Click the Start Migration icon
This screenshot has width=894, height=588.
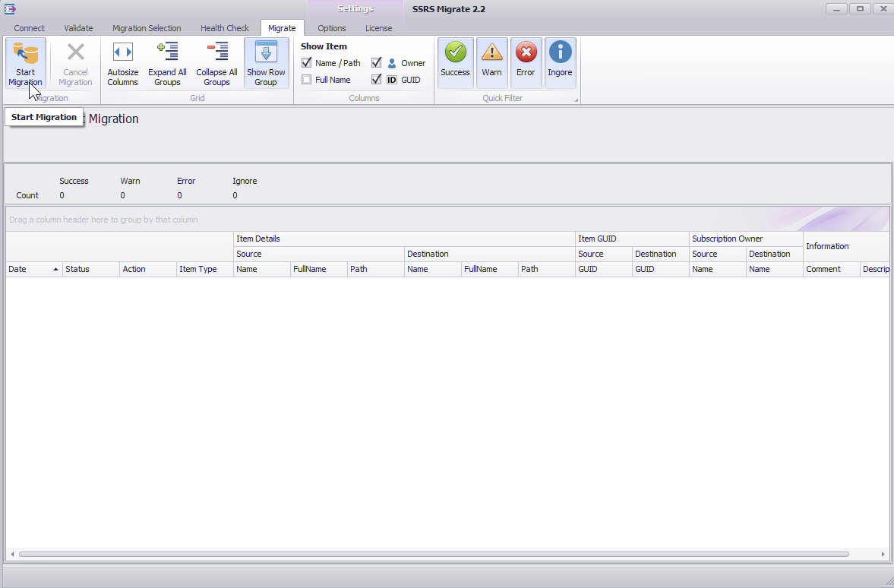(x=25, y=53)
